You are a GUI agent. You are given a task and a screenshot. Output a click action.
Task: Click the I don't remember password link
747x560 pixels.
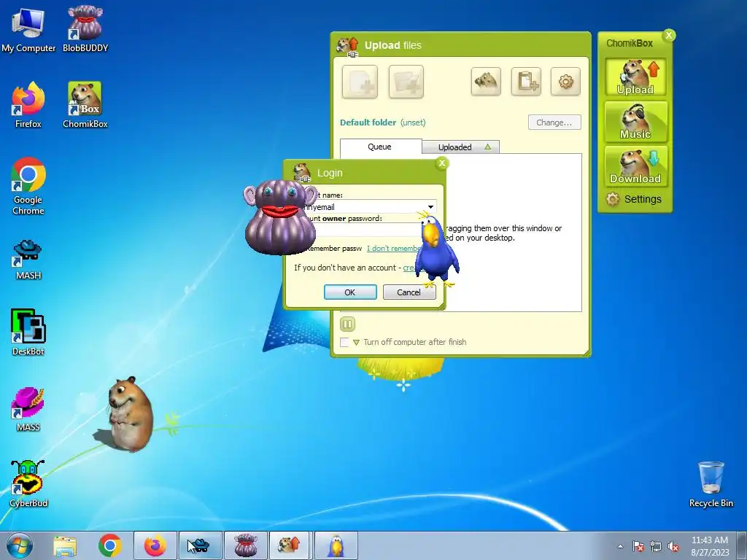(x=393, y=248)
